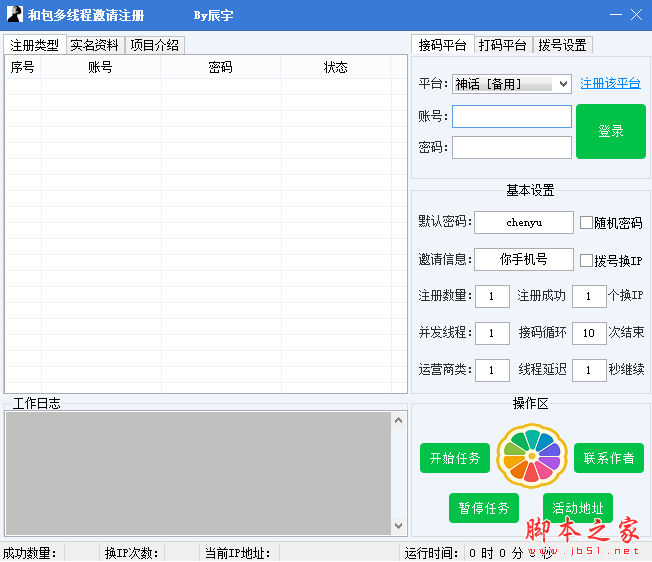
Task: Click the green 登录 button
Action: [x=610, y=131]
